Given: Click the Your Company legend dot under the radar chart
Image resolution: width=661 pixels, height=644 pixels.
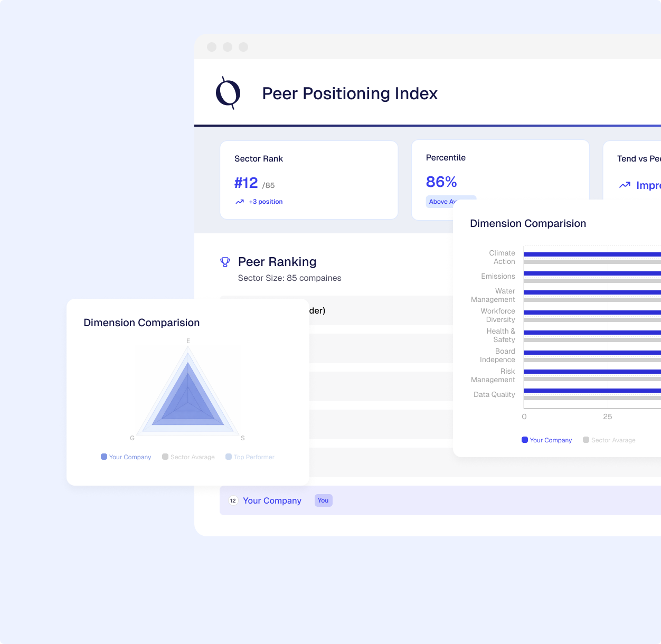Looking at the screenshot, I should point(103,457).
